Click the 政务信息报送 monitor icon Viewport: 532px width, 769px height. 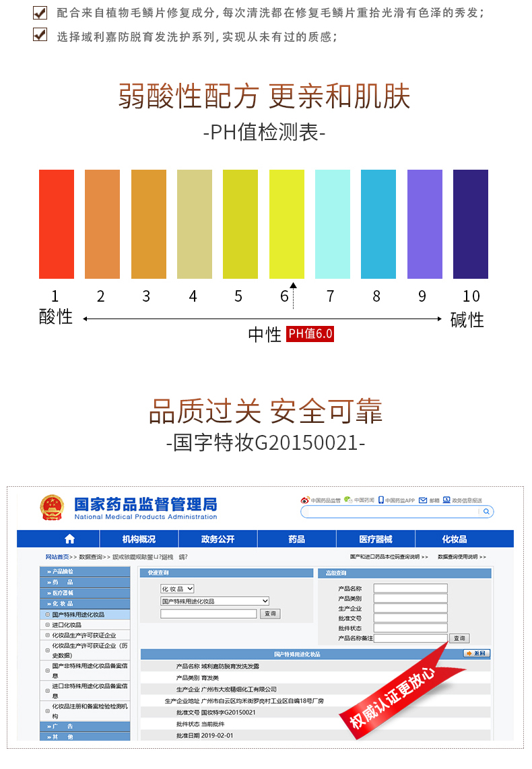(446, 500)
